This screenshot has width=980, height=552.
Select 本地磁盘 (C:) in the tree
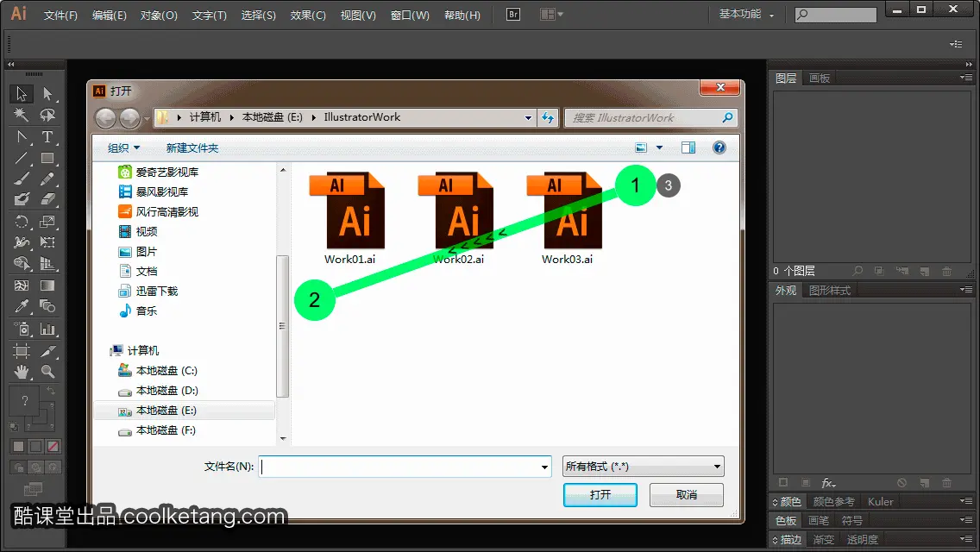tap(166, 371)
